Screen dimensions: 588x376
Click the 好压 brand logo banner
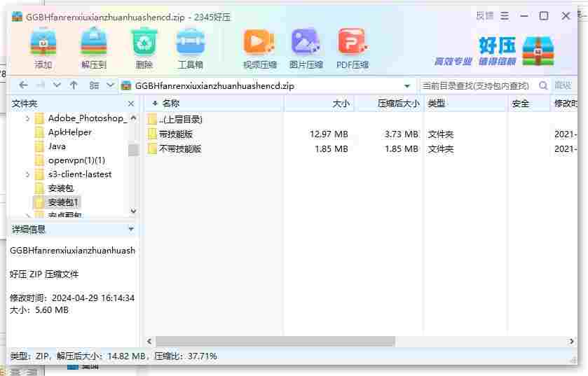[494, 51]
